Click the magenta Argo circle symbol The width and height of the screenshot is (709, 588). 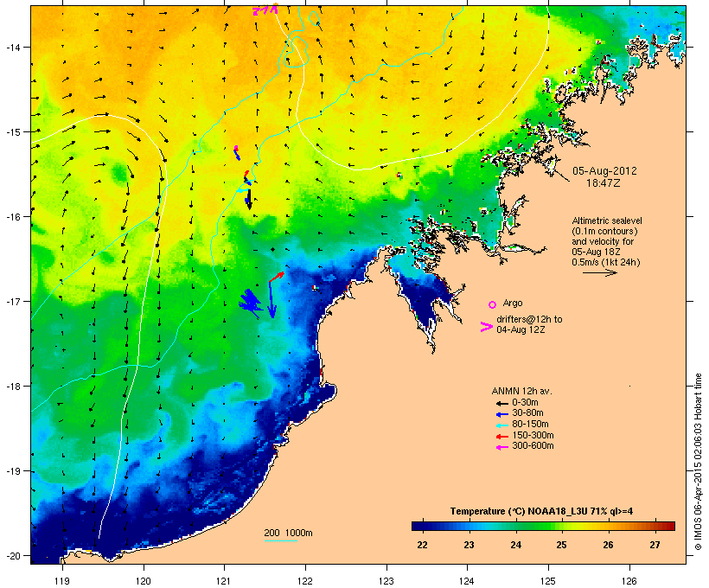pyautogui.click(x=493, y=304)
